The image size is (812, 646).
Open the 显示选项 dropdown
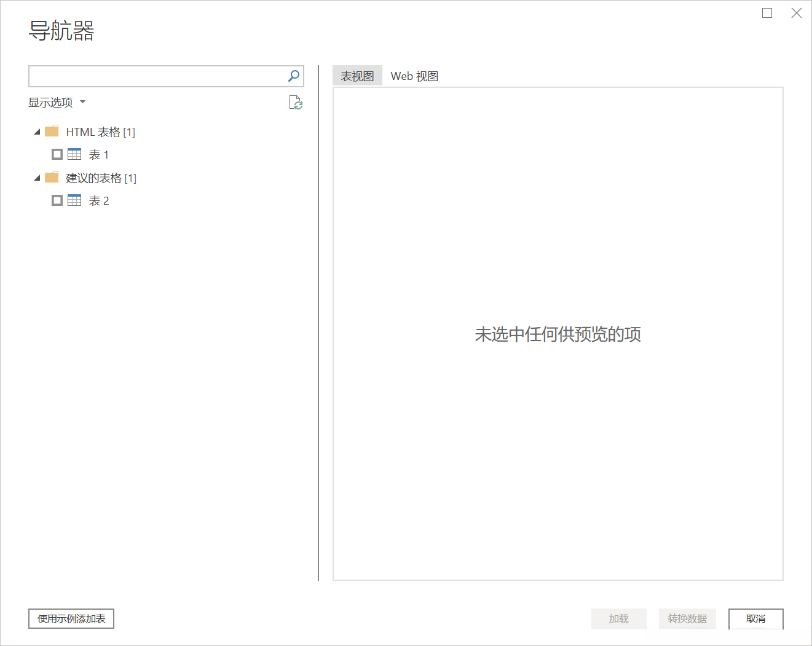pyautogui.click(x=56, y=102)
